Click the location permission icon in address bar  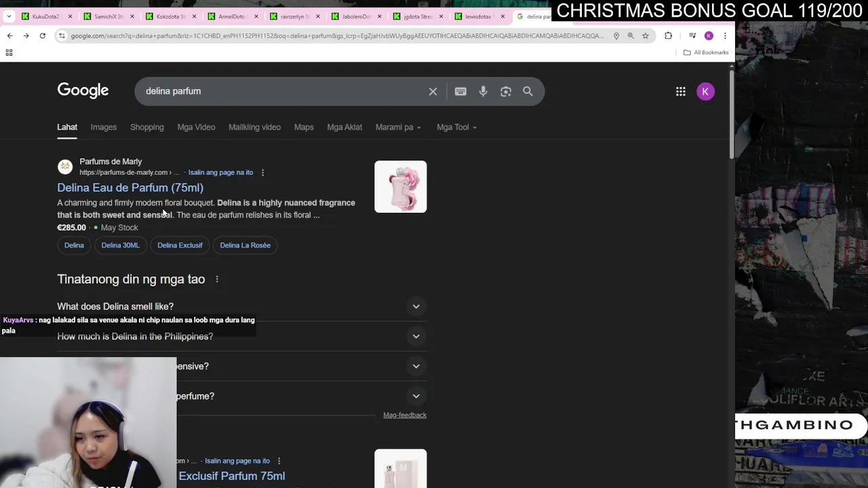click(x=616, y=36)
